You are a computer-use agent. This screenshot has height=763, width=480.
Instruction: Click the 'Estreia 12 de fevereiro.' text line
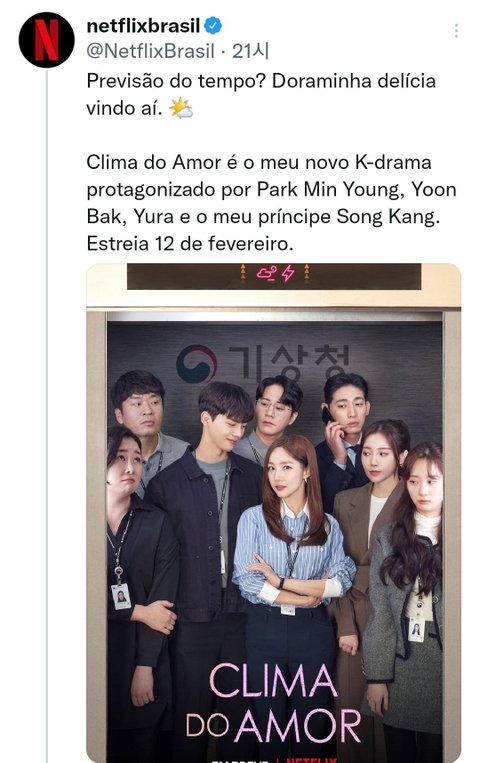tap(190, 243)
